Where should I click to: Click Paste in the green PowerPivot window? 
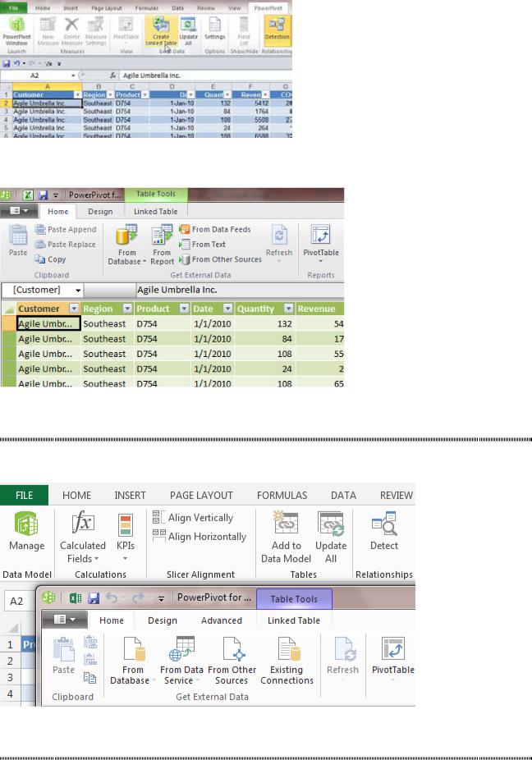[x=18, y=240]
